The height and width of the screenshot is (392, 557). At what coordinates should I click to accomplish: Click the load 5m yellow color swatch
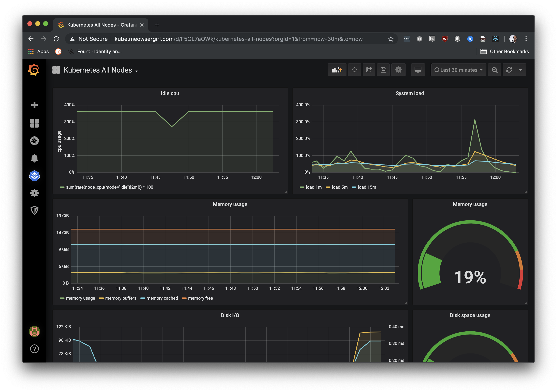[x=328, y=187]
